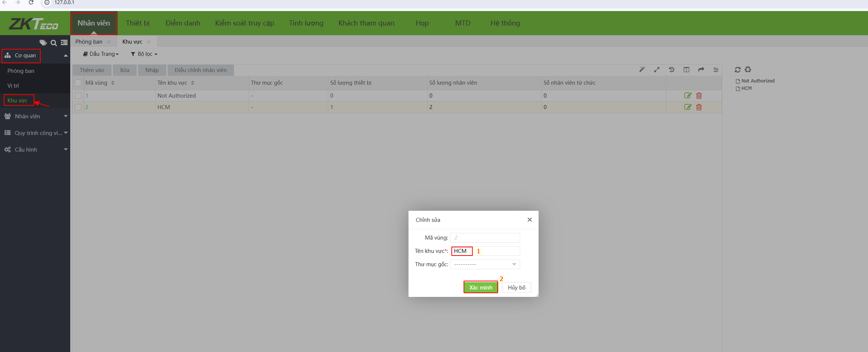This screenshot has width=868, height=352.
Task: Switch to the Phòng ban tab
Action: [x=89, y=42]
